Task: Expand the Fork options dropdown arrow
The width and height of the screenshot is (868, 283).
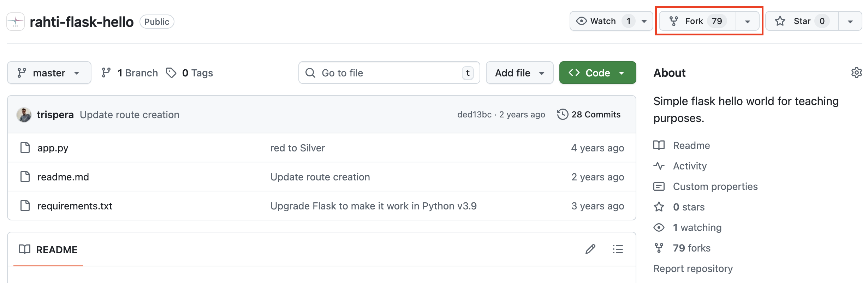Action: [748, 21]
